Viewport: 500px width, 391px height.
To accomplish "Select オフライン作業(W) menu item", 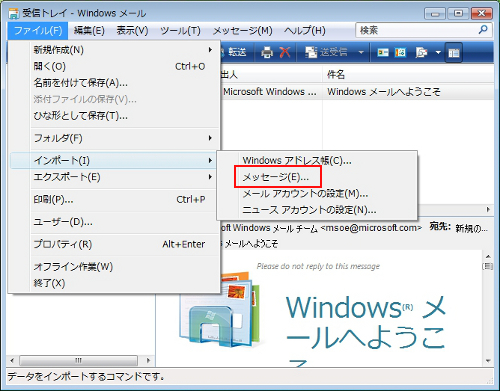I will (x=115, y=266).
